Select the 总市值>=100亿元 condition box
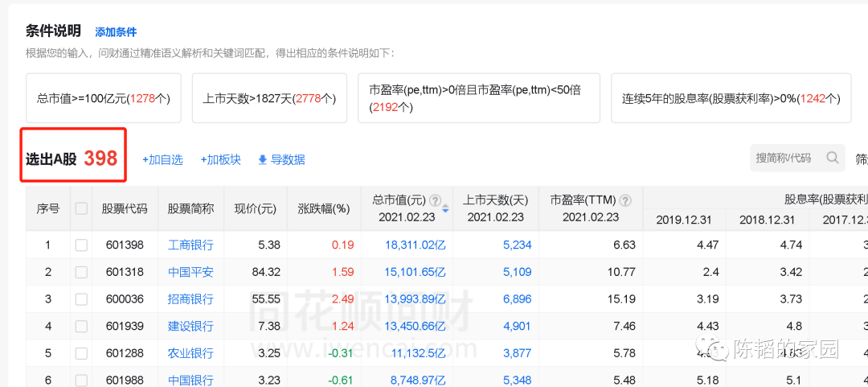Viewport: 868px width, 387px height. [x=104, y=98]
